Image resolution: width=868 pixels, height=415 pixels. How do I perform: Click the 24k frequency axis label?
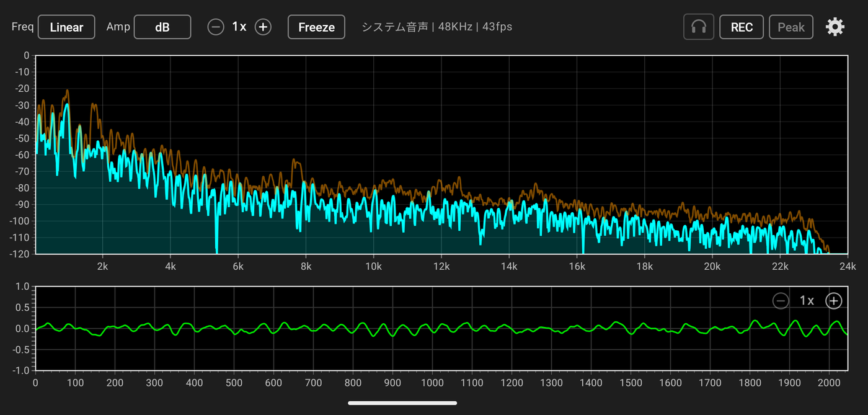click(848, 266)
